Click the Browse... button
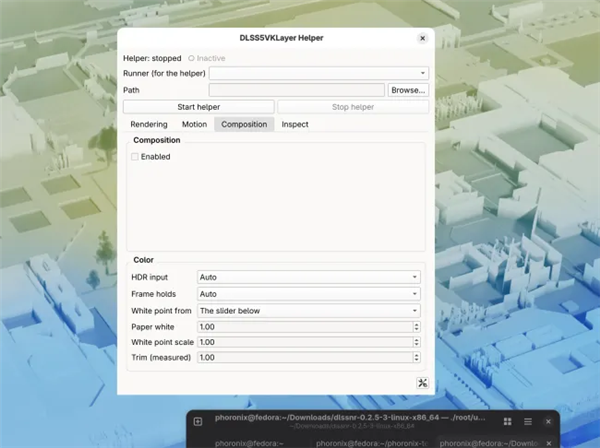Screen dimensions: 600x448 tap(408, 90)
